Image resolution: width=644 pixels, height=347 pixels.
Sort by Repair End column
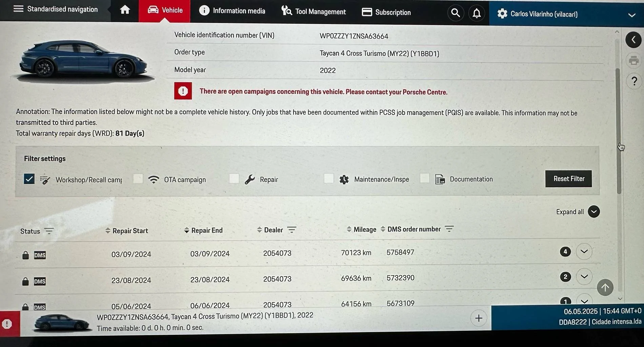pyautogui.click(x=203, y=230)
